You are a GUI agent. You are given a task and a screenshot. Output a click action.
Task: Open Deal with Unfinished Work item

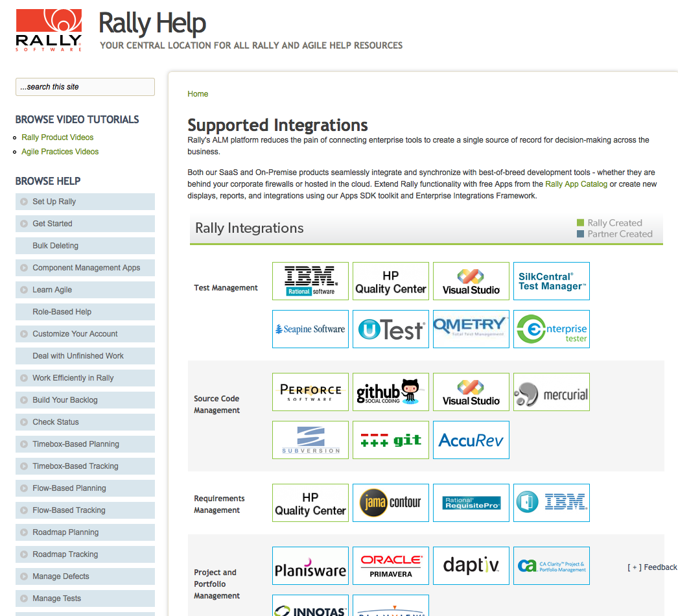pyautogui.click(x=78, y=356)
